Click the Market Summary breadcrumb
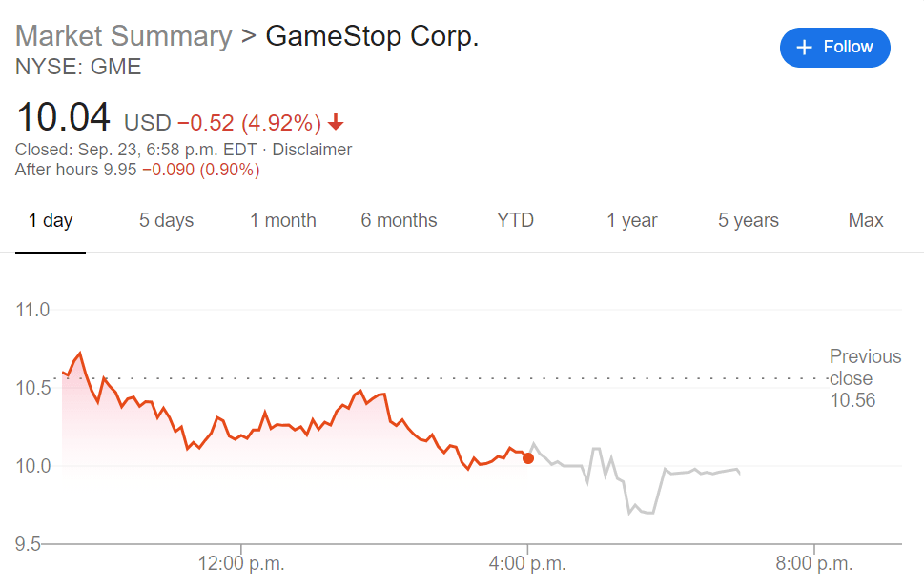Viewport: 924px width, 587px height. [x=124, y=36]
